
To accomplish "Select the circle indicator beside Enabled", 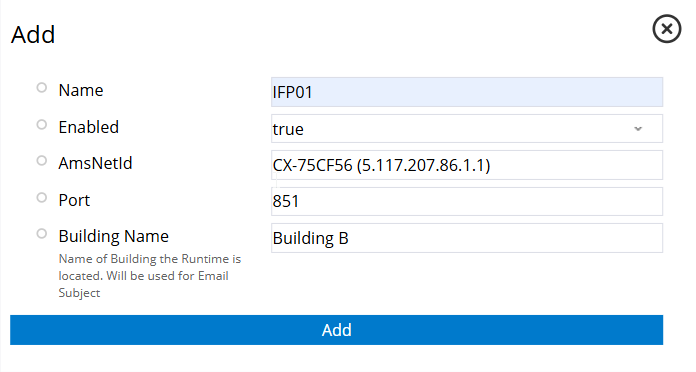I will click(x=42, y=124).
